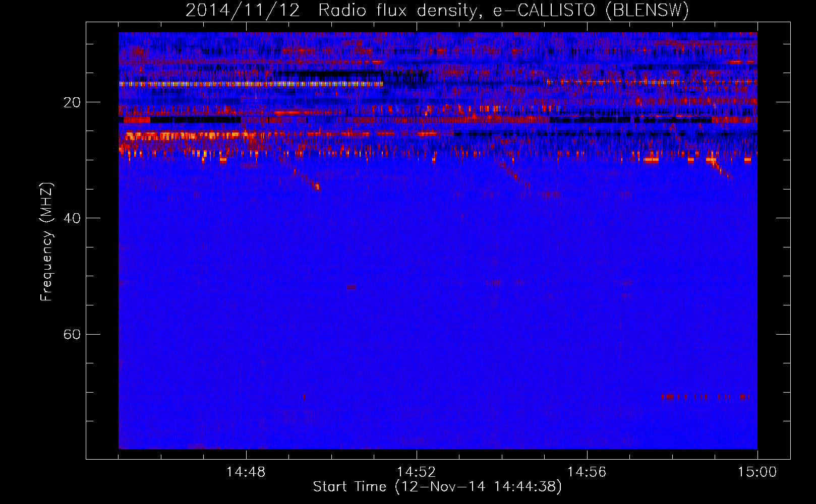816x504 pixels.
Task: Click the 14:48 time tick label
Action: [x=246, y=472]
